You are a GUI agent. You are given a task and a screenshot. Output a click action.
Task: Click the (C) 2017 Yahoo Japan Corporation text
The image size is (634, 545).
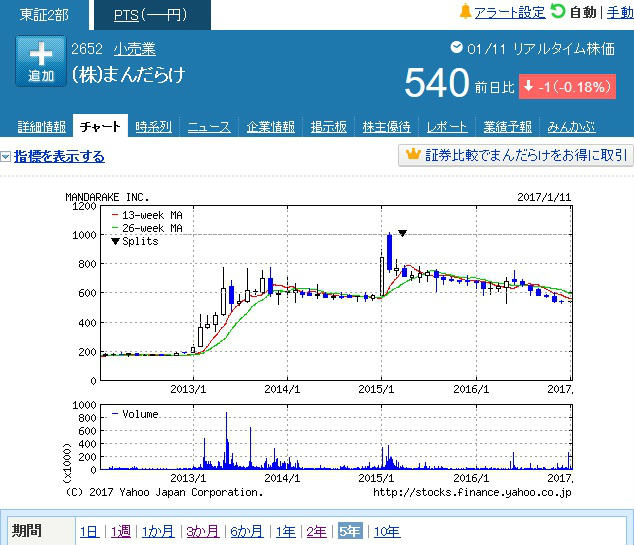coord(164,492)
